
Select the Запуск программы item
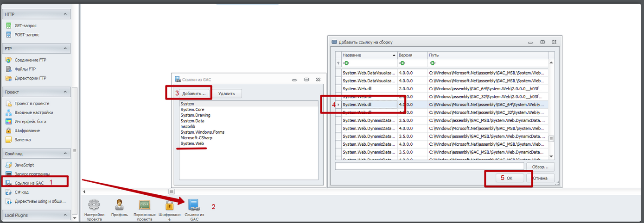(x=32, y=174)
